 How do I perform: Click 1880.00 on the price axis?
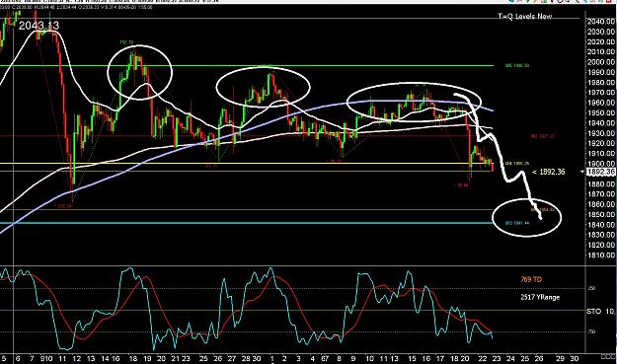[x=601, y=183]
